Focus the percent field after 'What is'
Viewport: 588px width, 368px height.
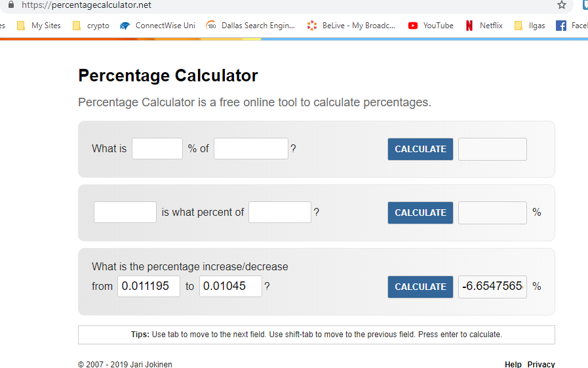point(157,149)
